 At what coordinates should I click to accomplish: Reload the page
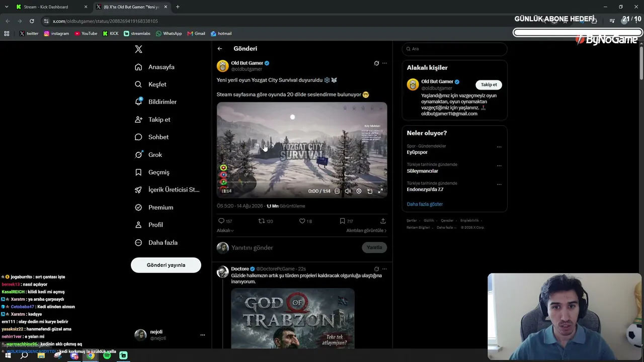pos(32,21)
